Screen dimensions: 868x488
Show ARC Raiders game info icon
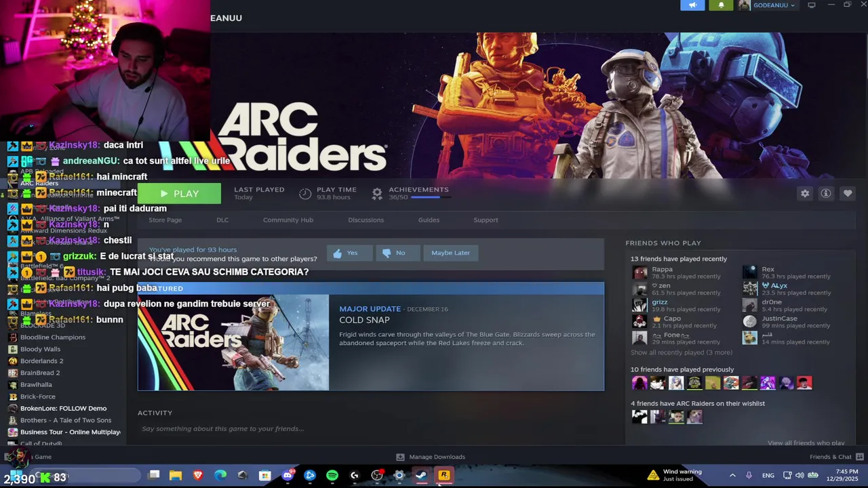tap(826, 194)
